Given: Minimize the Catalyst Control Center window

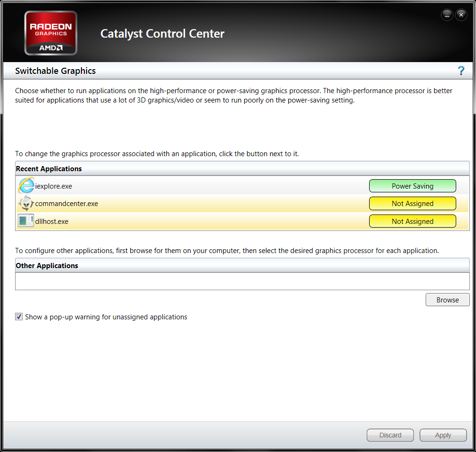Looking at the screenshot, I should click(x=446, y=15).
